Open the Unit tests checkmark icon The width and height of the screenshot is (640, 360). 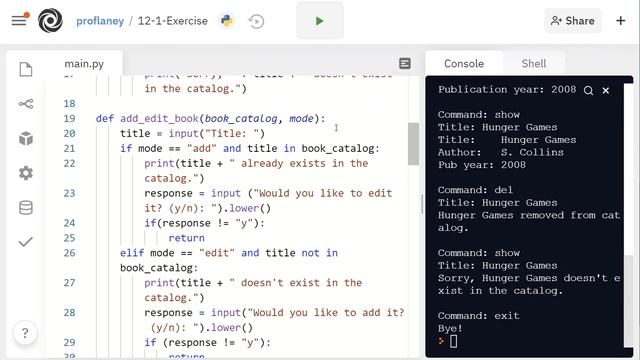pyautogui.click(x=26, y=242)
